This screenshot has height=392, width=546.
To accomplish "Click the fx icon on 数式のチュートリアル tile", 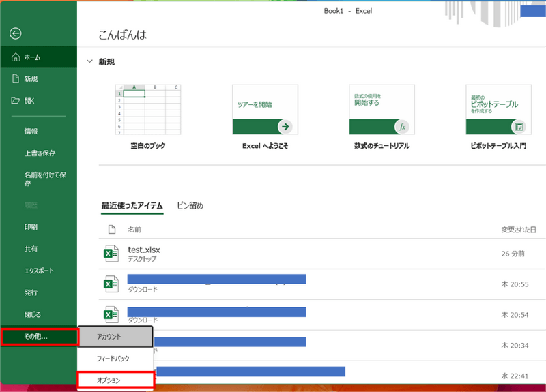I will click(x=403, y=127).
